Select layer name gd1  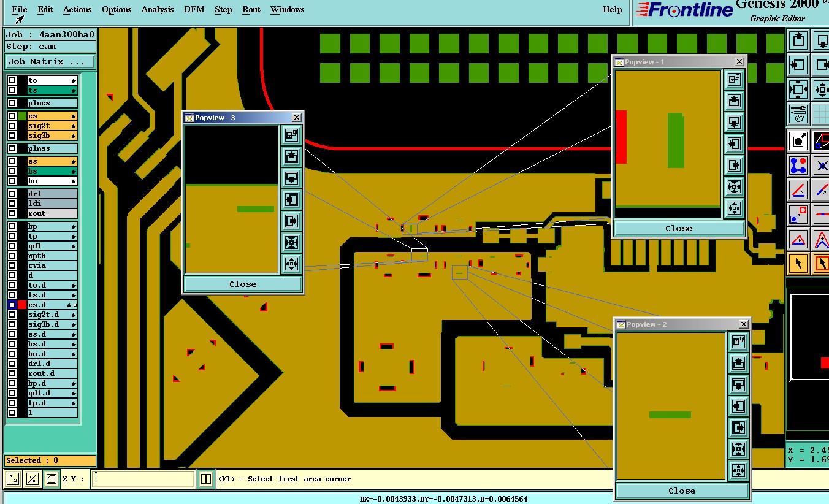tap(53, 246)
